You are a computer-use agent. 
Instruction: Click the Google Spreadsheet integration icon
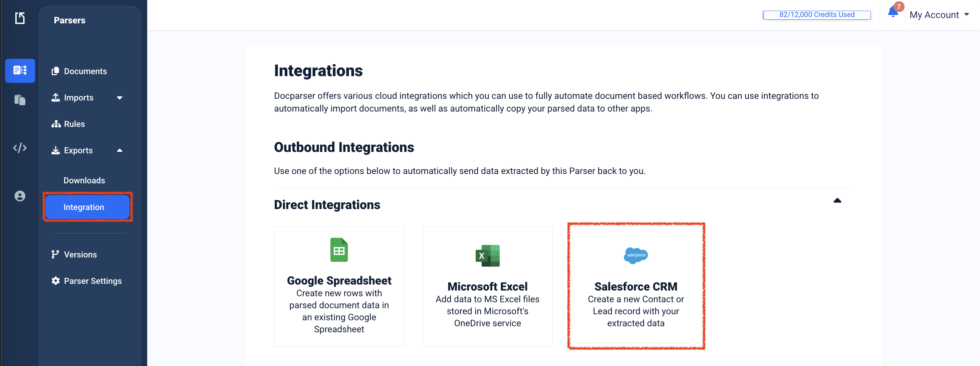pyautogui.click(x=338, y=249)
